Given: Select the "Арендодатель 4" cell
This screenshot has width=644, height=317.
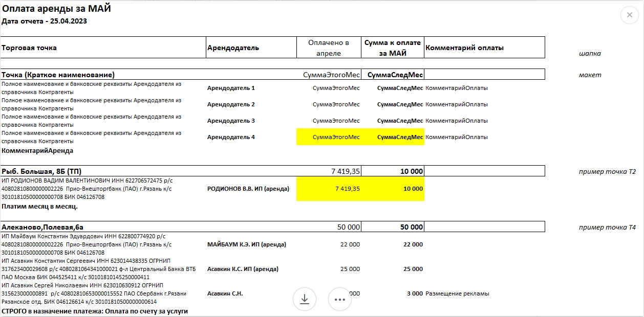Looking at the screenshot, I should pyautogui.click(x=231, y=137).
